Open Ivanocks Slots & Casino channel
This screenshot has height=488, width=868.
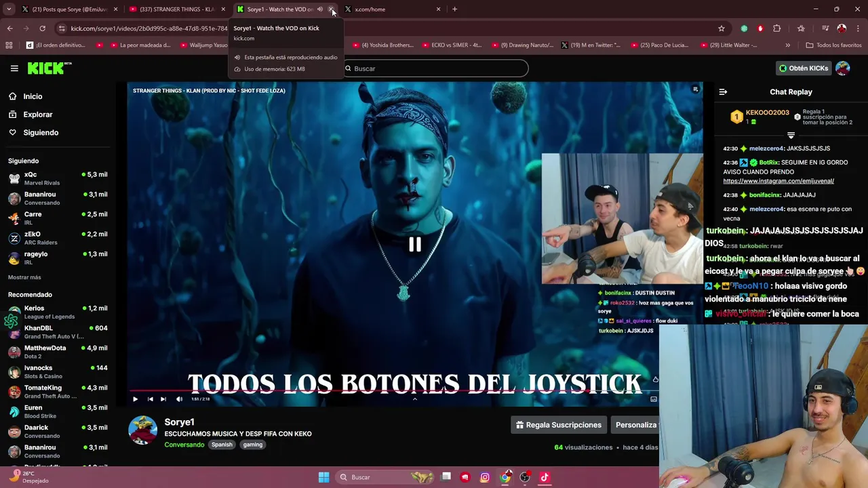[58, 372]
